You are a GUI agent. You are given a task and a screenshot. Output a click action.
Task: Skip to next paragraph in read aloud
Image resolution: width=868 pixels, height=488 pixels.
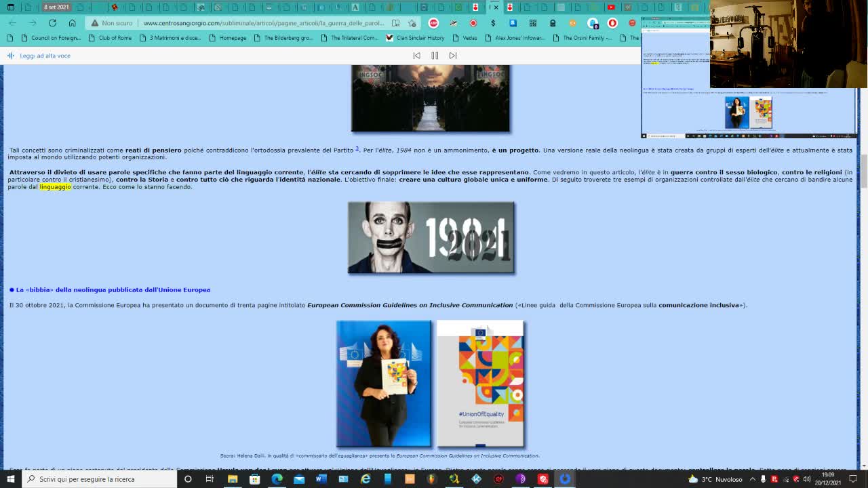click(x=453, y=56)
